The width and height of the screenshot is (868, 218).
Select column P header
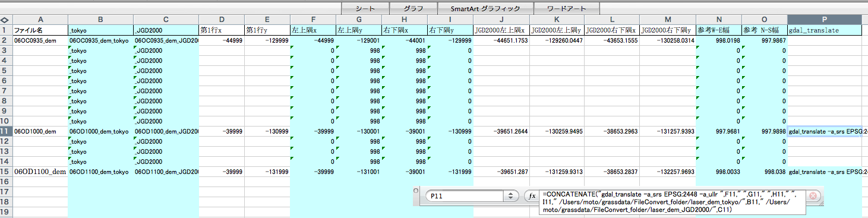[825, 19]
